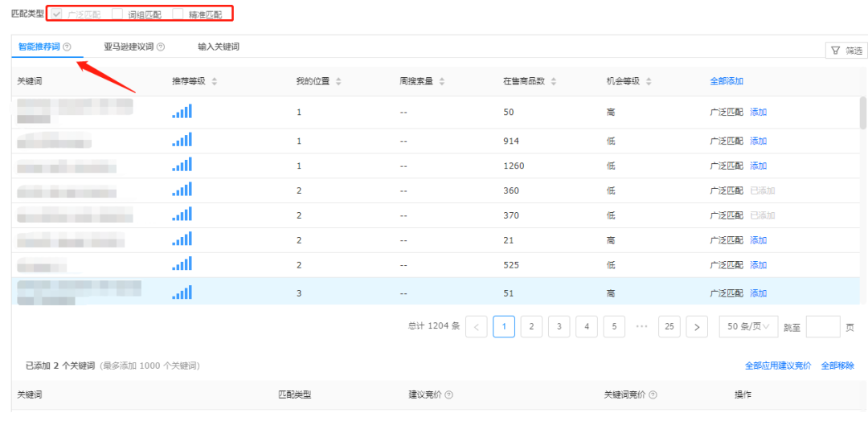Click signal bars icon in row with 1260
868x421 pixels.
coord(182,165)
